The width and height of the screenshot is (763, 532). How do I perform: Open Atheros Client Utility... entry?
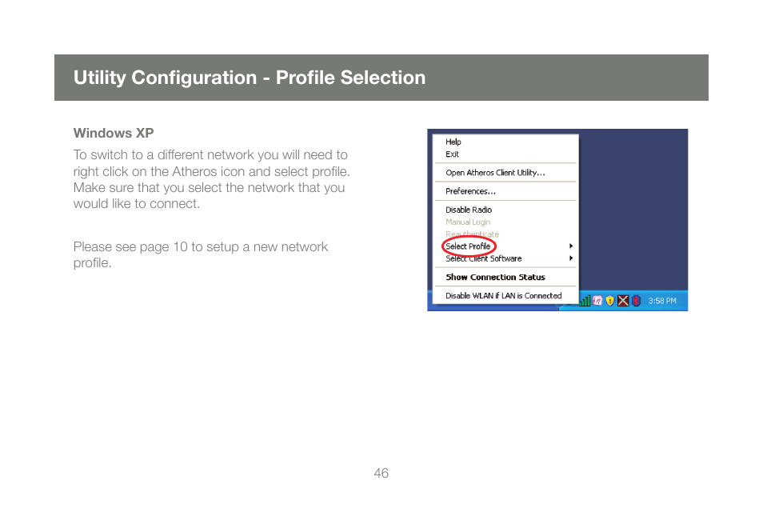pyautogui.click(x=505, y=172)
